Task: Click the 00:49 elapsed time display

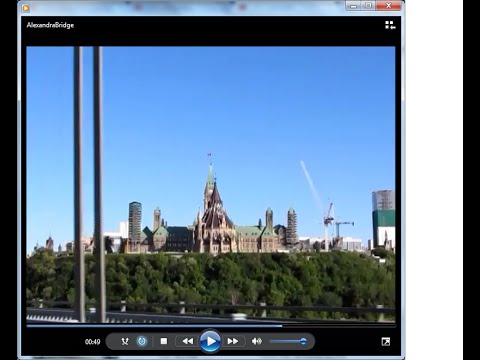Action: tap(92, 342)
